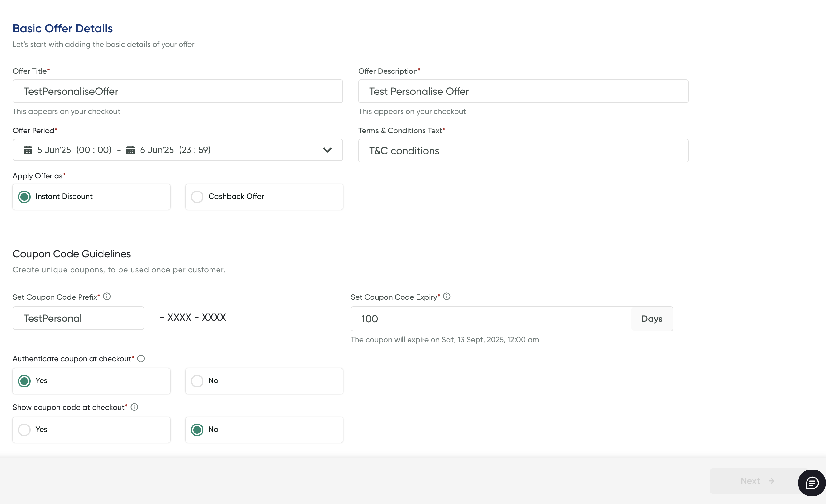Click the Next button
The height and width of the screenshot is (504, 826).
point(757,481)
